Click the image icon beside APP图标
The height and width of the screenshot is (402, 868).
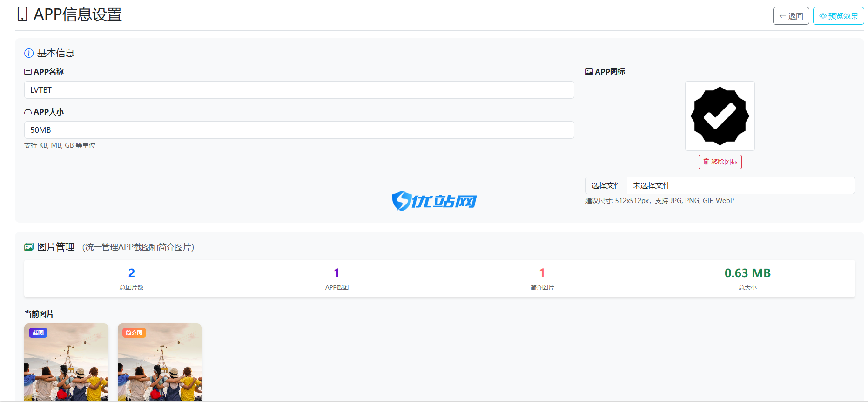point(589,72)
